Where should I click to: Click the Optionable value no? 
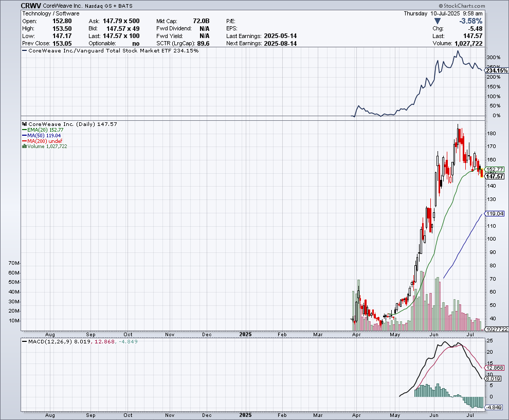136,44
